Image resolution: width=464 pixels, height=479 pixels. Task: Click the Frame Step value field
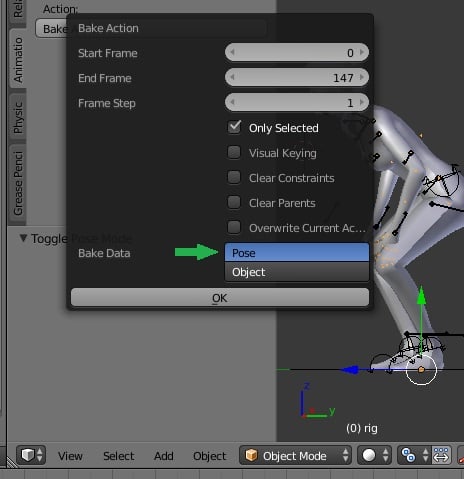click(297, 103)
